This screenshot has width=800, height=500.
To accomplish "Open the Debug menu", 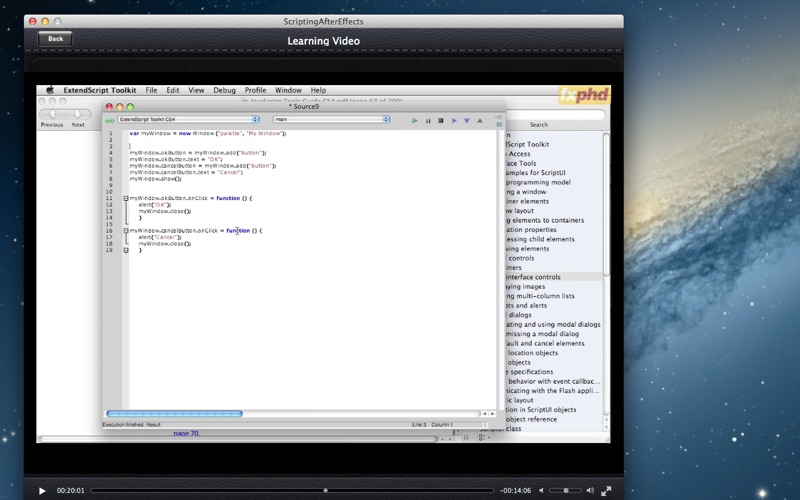I will click(224, 90).
